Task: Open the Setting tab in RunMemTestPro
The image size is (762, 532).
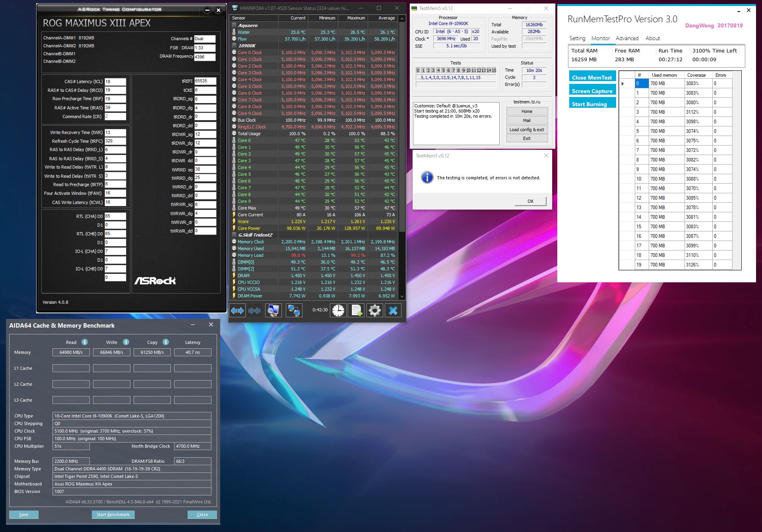Action: tap(577, 38)
